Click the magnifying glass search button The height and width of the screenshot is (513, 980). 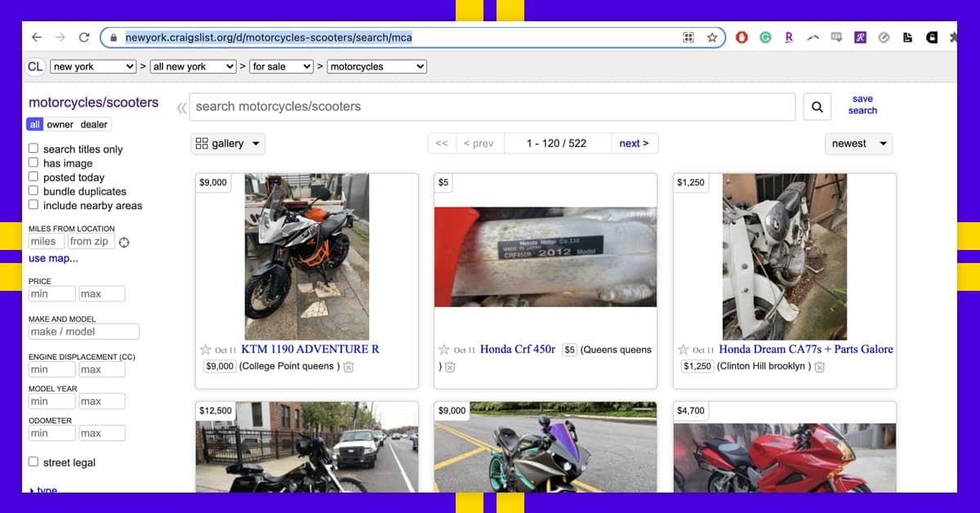tap(817, 106)
